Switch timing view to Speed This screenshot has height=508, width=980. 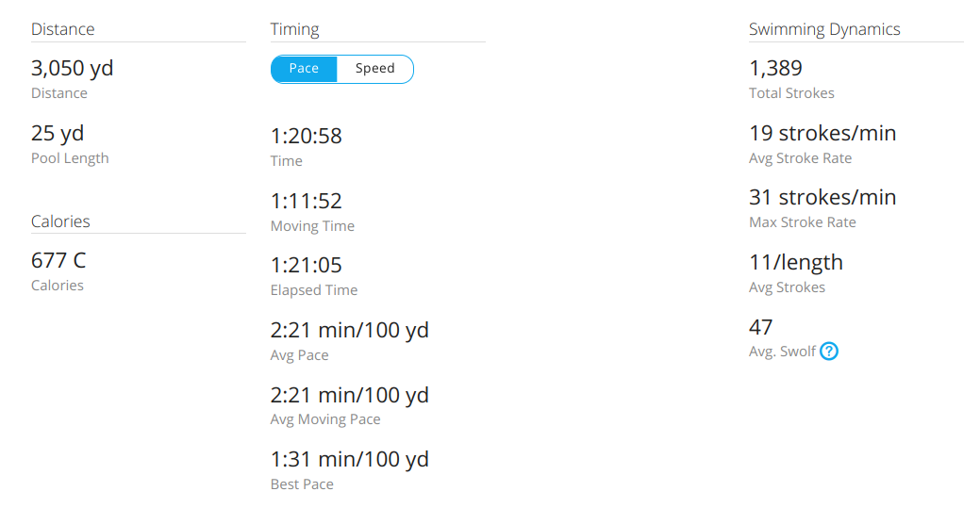(374, 69)
